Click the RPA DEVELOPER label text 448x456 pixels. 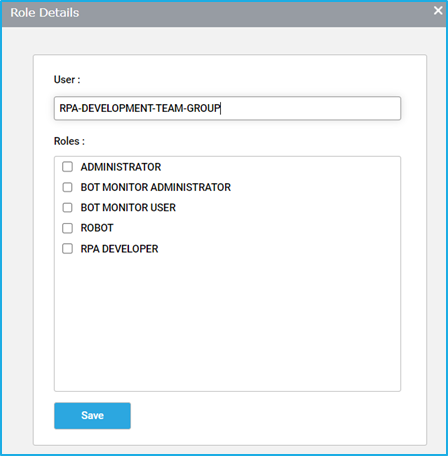119,249
